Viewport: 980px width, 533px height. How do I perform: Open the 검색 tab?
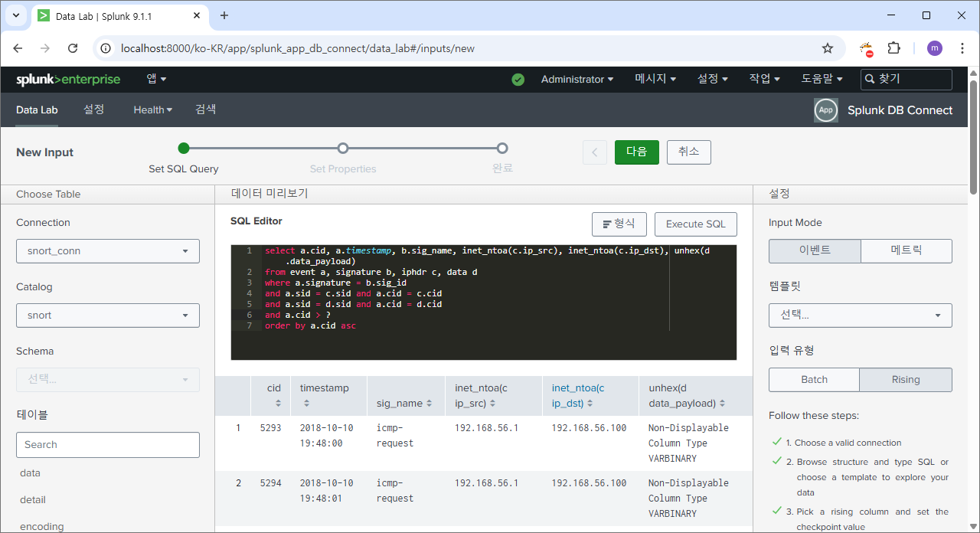point(205,110)
